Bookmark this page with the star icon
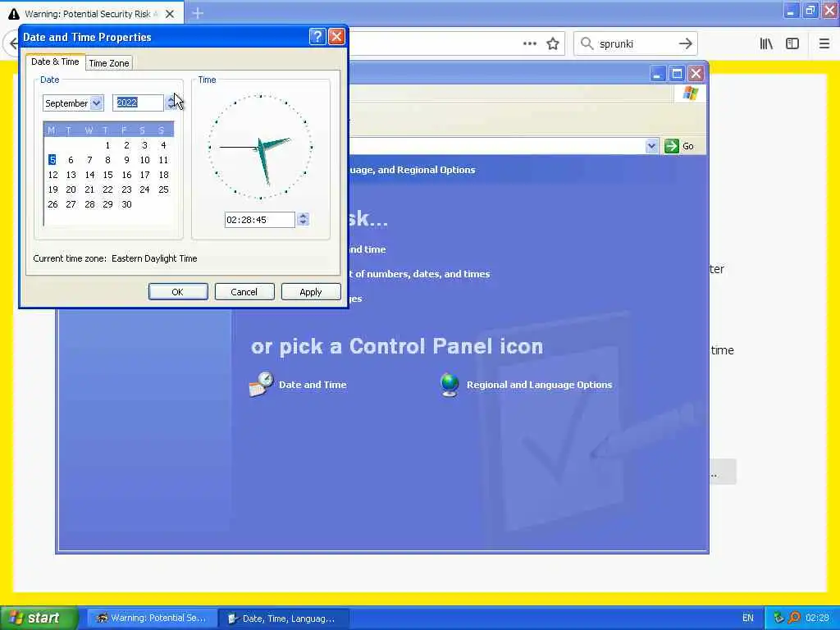The width and height of the screenshot is (840, 630). (x=553, y=44)
